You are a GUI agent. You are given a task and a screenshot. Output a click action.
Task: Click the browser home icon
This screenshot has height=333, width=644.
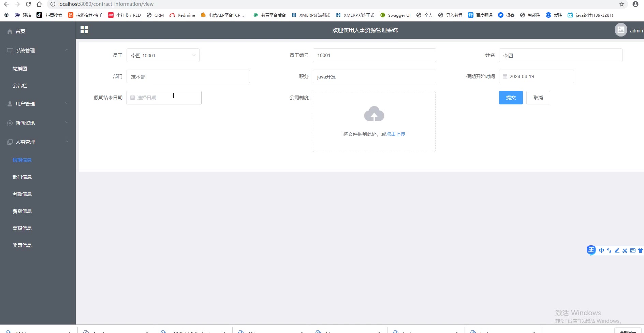tap(39, 4)
